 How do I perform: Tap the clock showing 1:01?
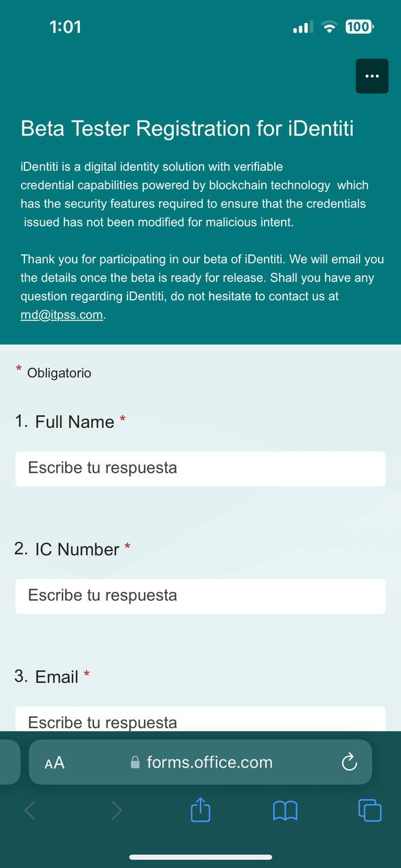[65, 27]
